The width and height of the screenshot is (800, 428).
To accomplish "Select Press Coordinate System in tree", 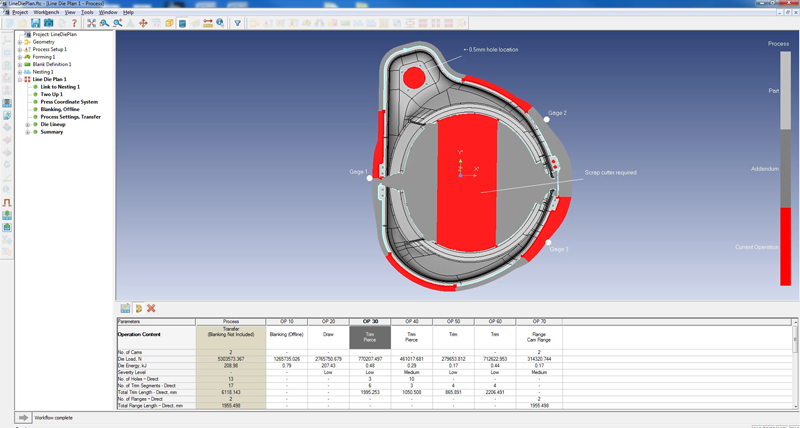I will coord(69,102).
